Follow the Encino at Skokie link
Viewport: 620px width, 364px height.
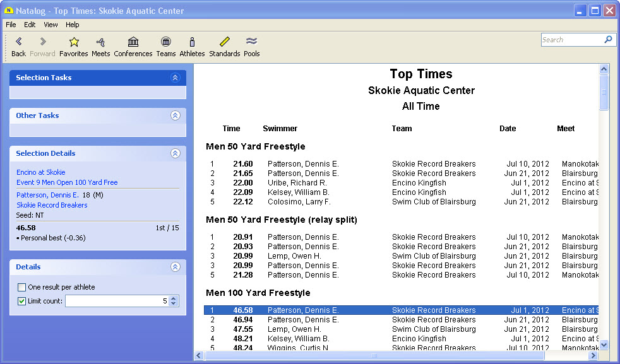41,172
